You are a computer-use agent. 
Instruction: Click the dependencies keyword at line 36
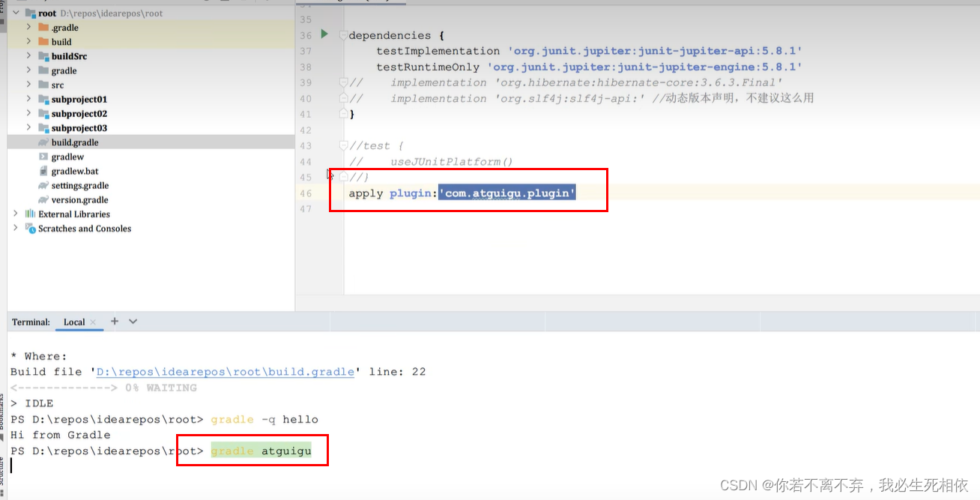(390, 35)
